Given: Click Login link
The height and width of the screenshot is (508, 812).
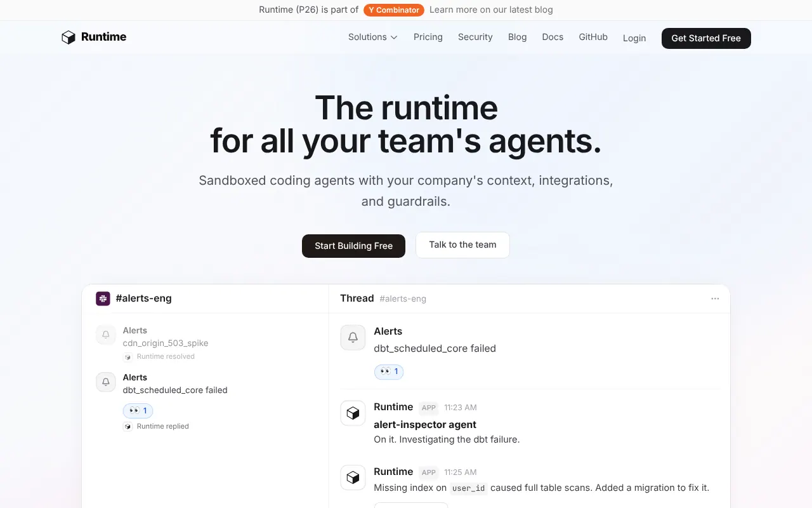Looking at the screenshot, I should click(x=634, y=38).
